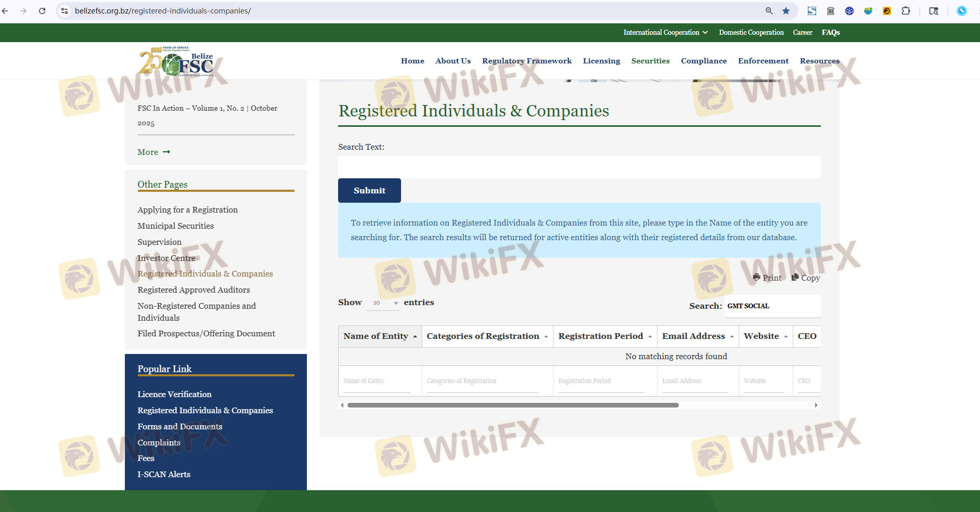Click the site information icon beside URL

65,11
